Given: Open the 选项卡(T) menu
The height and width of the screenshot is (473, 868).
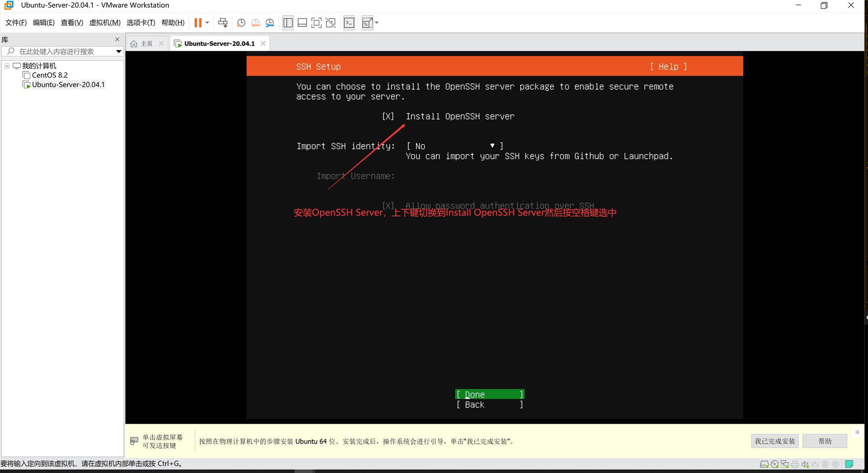Looking at the screenshot, I should click(x=141, y=23).
